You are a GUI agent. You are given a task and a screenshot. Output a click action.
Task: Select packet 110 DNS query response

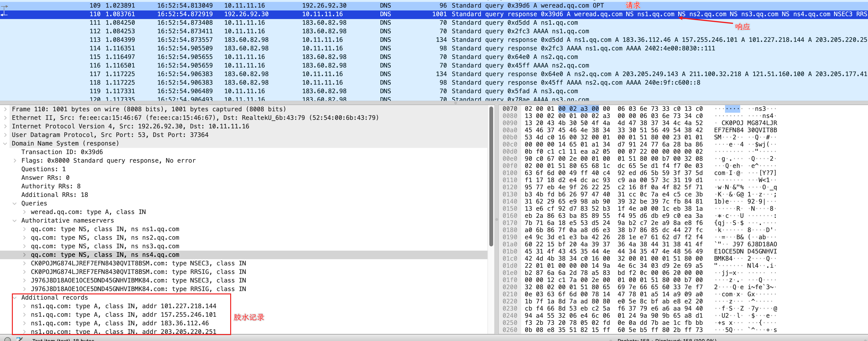tap(434, 14)
